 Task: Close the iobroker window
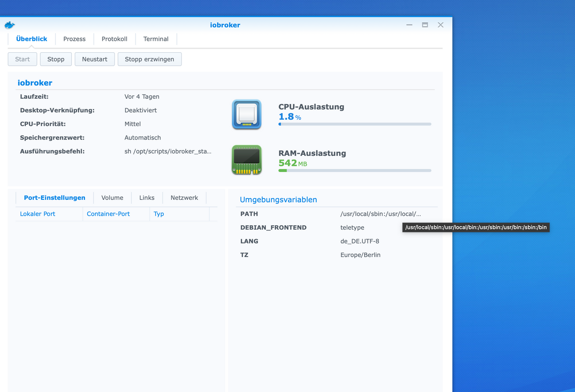440,25
